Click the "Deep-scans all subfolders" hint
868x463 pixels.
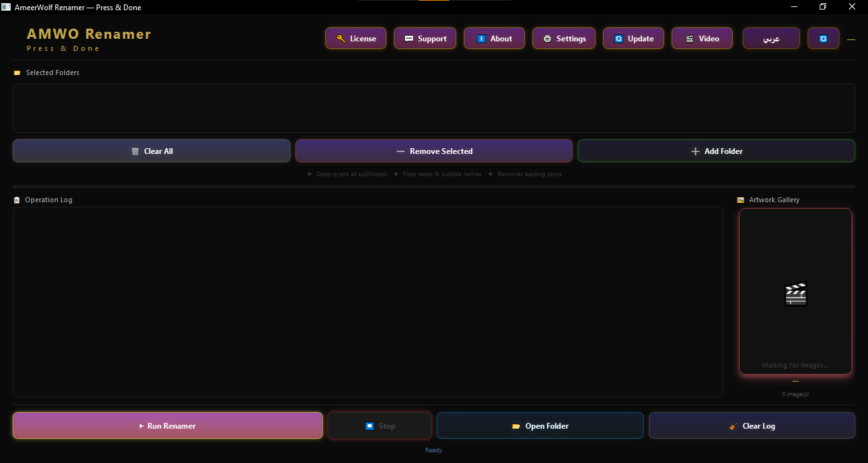(x=351, y=174)
